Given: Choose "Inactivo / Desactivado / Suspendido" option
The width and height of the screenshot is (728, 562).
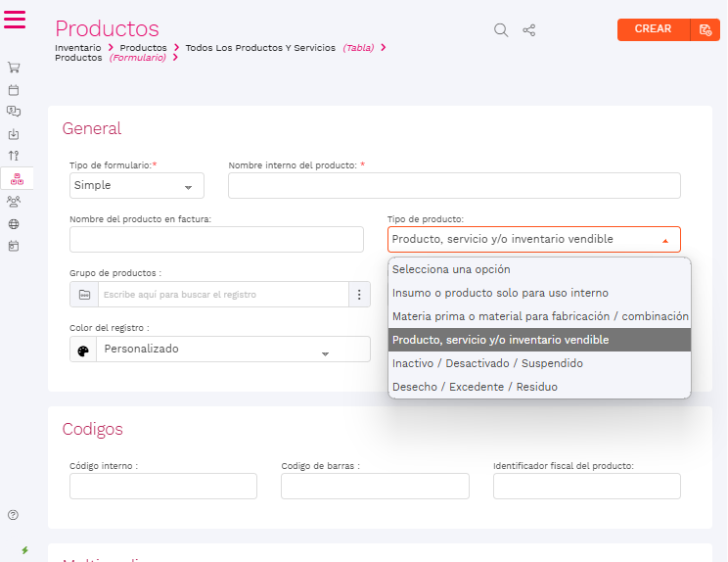Looking at the screenshot, I should (x=487, y=363).
